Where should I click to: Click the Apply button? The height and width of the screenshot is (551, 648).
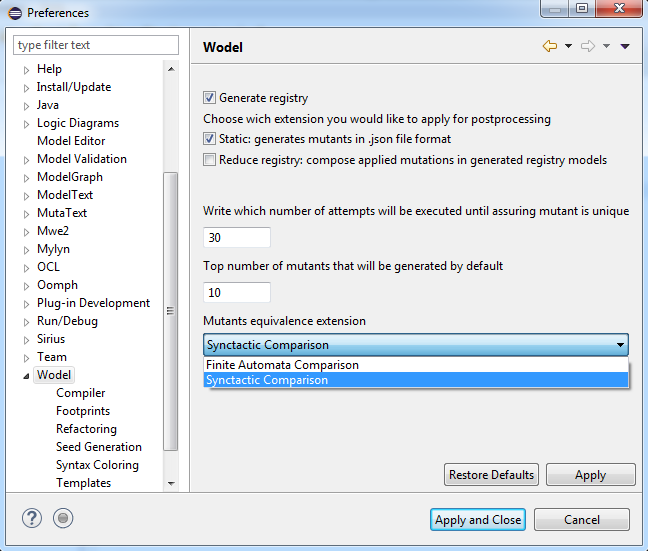591,475
